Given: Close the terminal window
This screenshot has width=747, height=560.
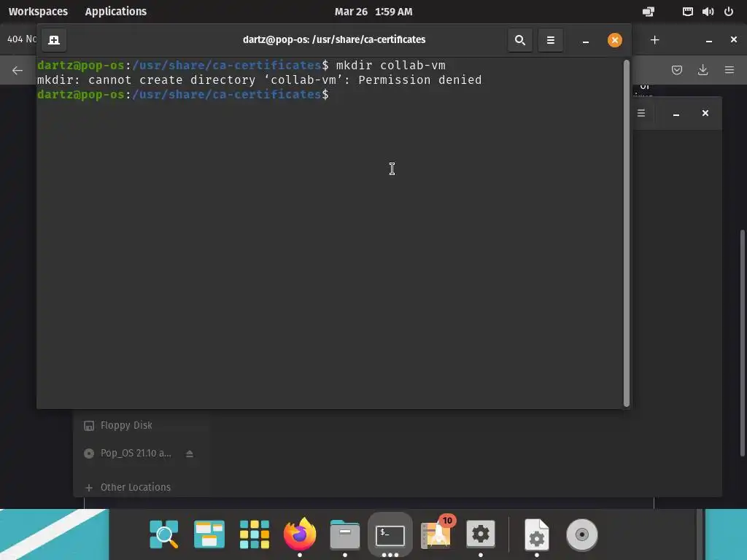Looking at the screenshot, I should (614, 40).
